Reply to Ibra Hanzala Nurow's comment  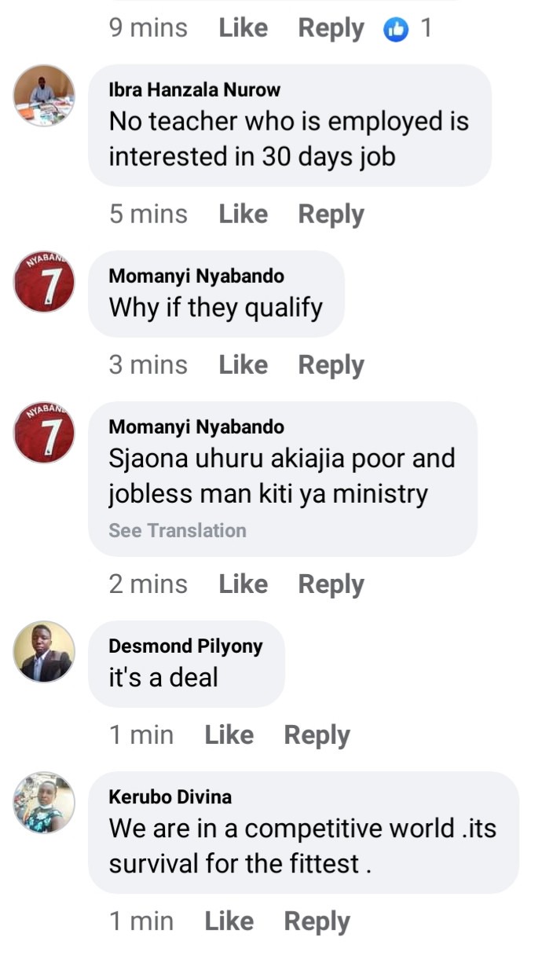pos(331,215)
